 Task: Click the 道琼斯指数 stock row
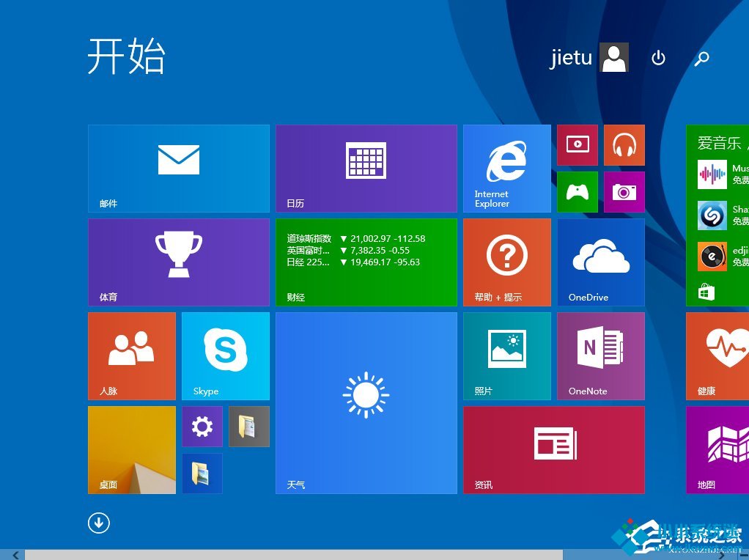[x=356, y=238]
